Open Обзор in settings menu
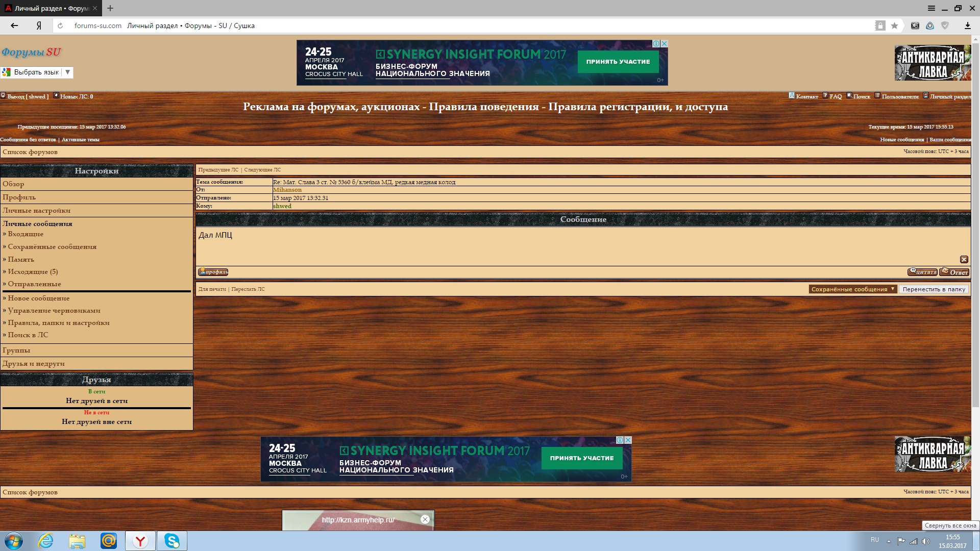Viewport: 980px width, 551px height. 13,184
